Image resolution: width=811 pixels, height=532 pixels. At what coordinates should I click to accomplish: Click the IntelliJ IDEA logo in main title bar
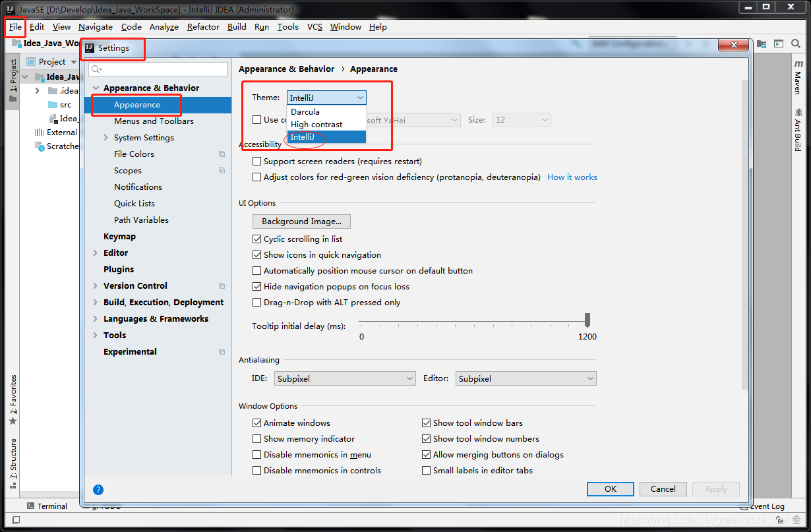11,9
